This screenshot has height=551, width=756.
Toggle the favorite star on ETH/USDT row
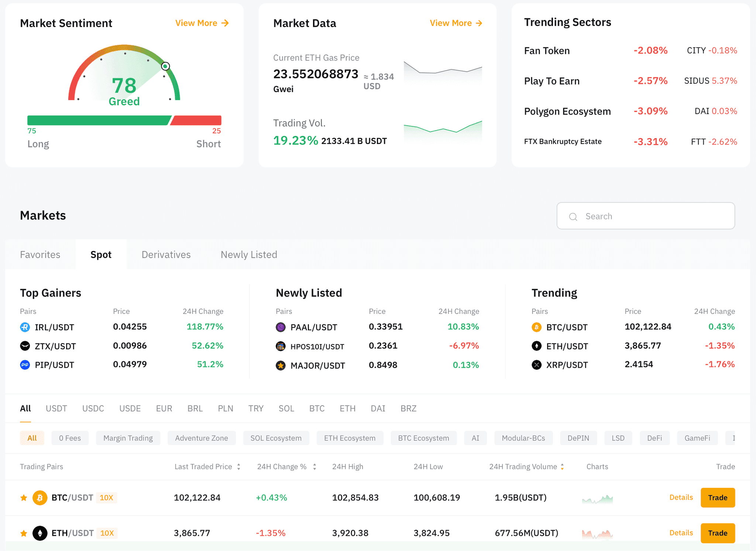click(24, 533)
